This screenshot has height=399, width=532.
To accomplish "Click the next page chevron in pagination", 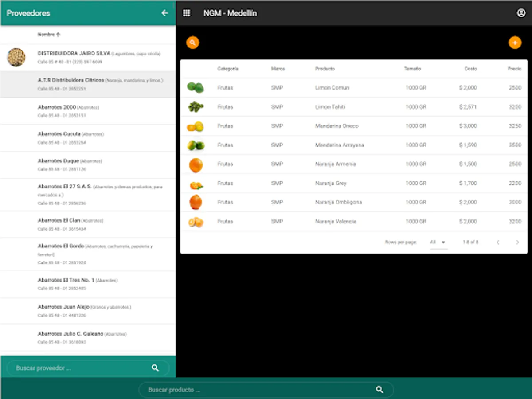I will pos(517,242).
